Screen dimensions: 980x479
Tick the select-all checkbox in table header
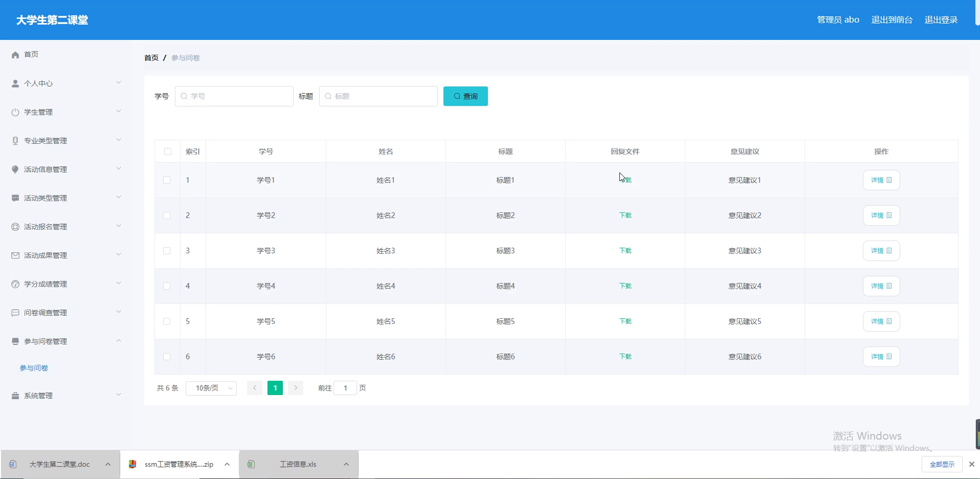click(168, 151)
